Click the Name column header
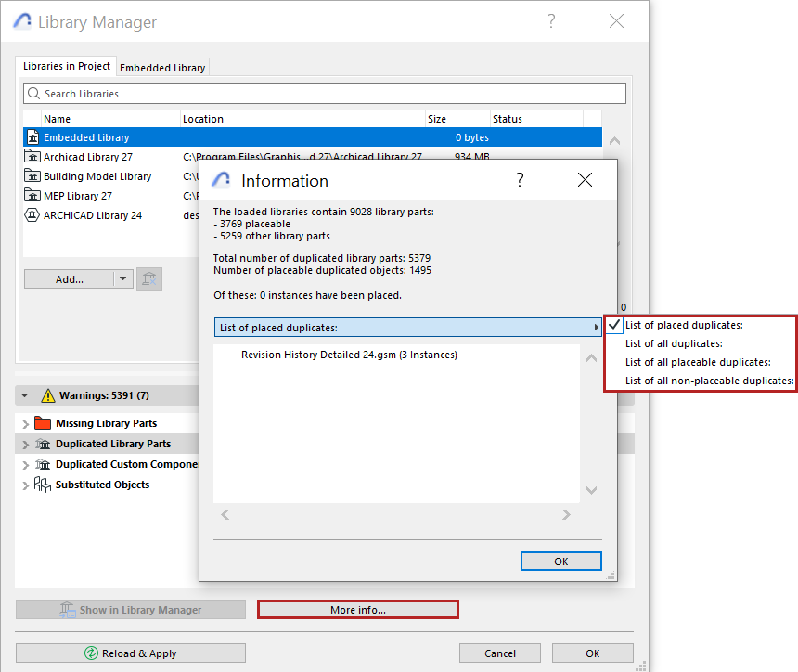The width and height of the screenshot is (798, 672). [x=110, y=119]
